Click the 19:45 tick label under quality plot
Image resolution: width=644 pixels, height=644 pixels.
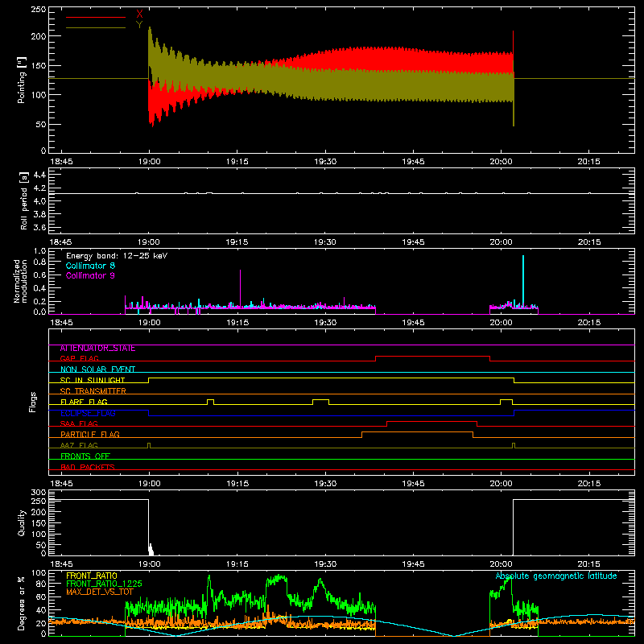click(413, 564)
